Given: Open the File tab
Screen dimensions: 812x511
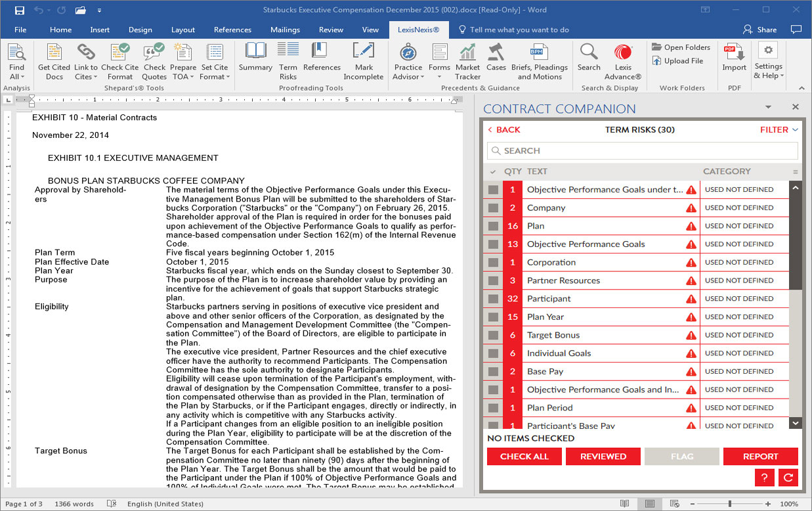Looking at the screenshot, I should pyautogui.click(x=20, y=30).
